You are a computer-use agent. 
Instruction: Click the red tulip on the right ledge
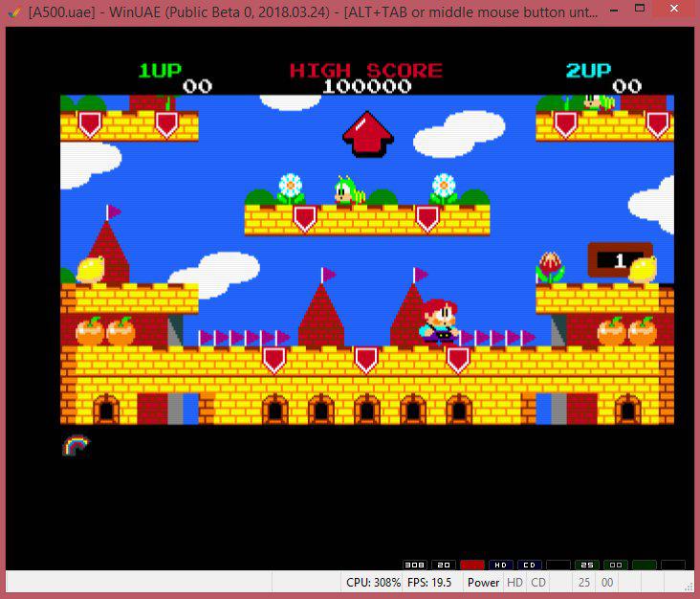550,267
